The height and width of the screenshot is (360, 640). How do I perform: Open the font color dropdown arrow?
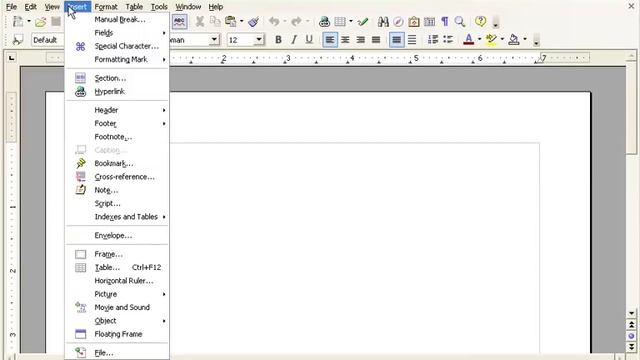pos(479,40)
